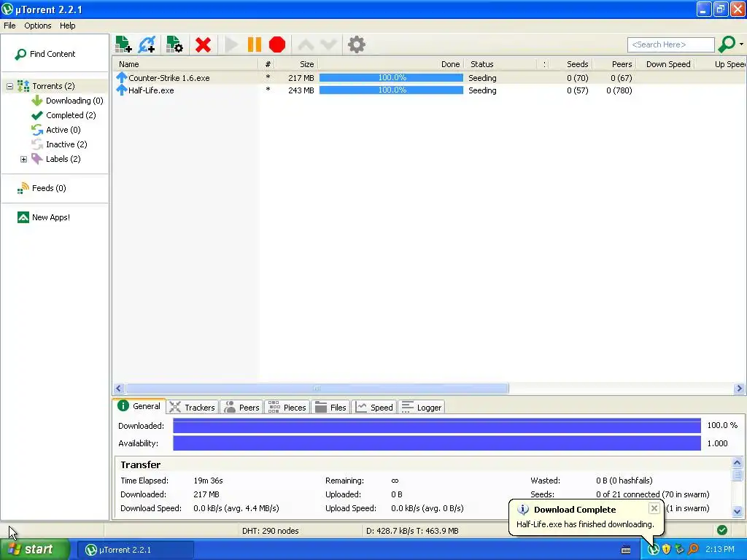Open the Help menu
Screen dimensions: 747x560
pos(67,26)
